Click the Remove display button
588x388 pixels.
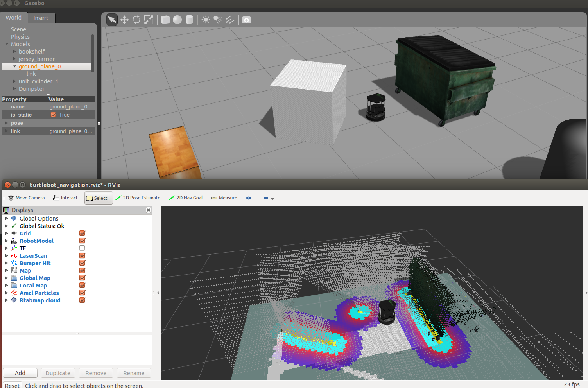pyautogui.click(x=96, y=373)
